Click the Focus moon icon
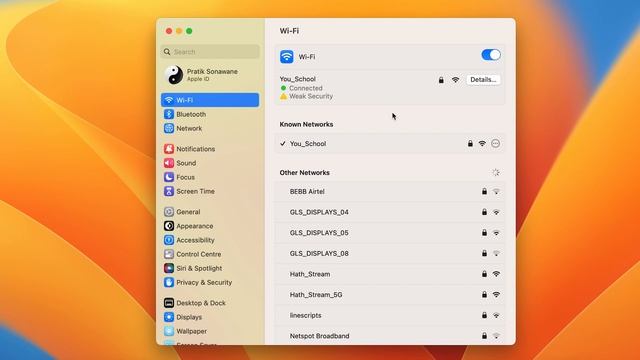This screenshot has width=640, height=360. click(x=169, y=177)
